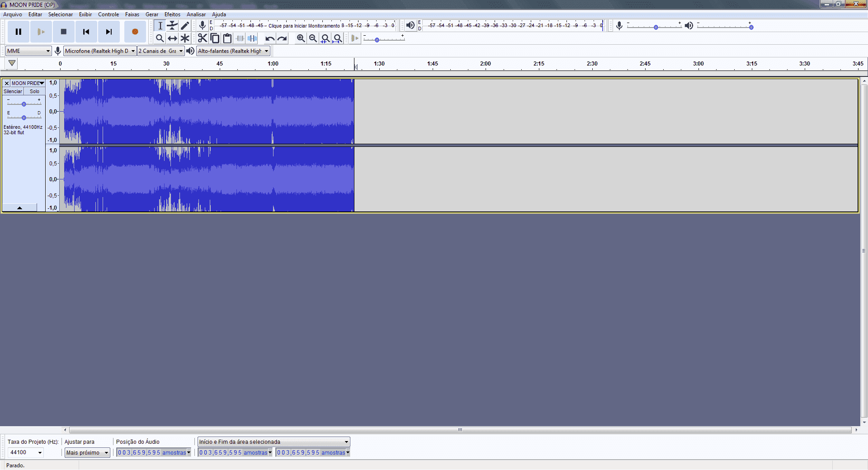Open the Controle menu
The width and height of the screenshot is (868, 470).
tap(108, 14)
